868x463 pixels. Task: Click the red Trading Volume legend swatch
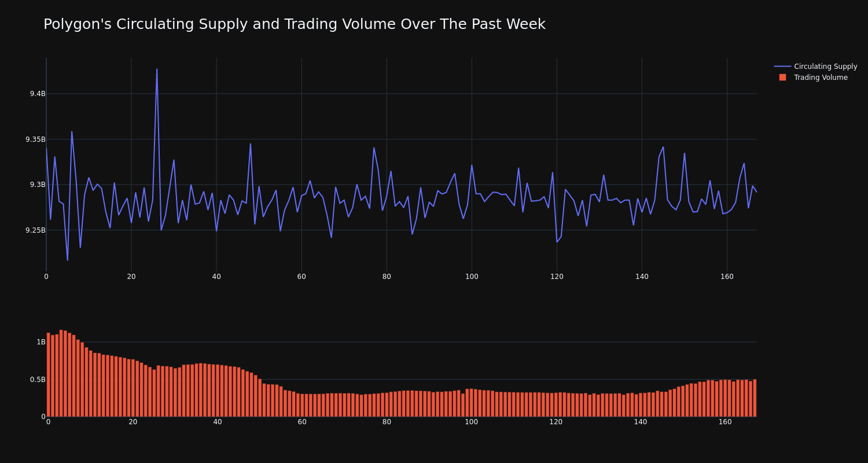coord(782,78)
